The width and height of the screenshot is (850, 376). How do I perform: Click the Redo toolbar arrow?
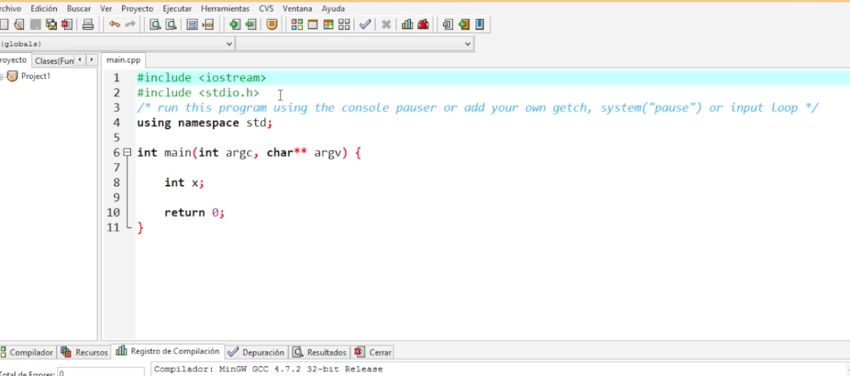[x=130, y=24]
